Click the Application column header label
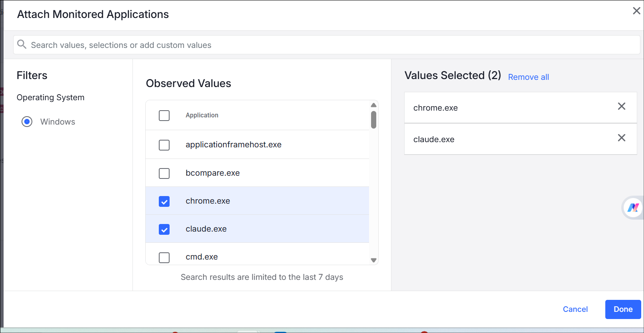The height and width of the screenshot is (333, 644). tap(202, 115)
